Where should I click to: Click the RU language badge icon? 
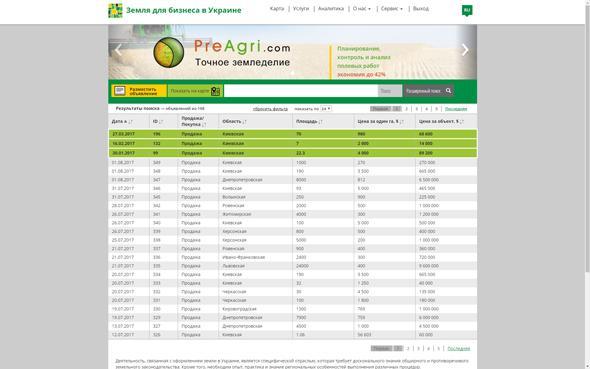coord(467,10)
